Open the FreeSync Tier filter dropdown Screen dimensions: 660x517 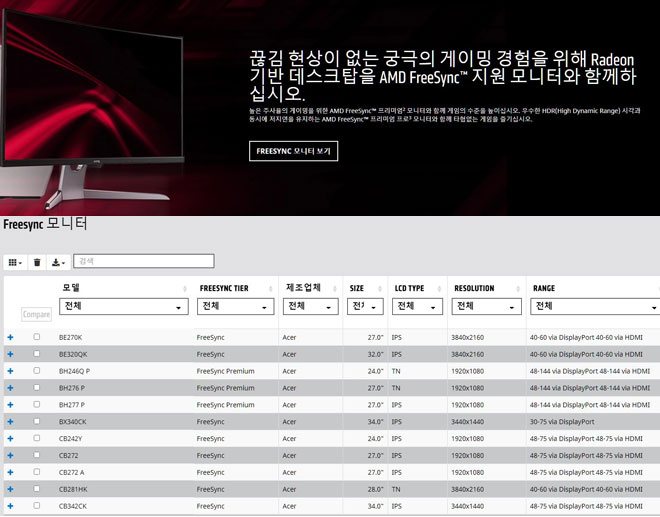(x=235, y=306)
